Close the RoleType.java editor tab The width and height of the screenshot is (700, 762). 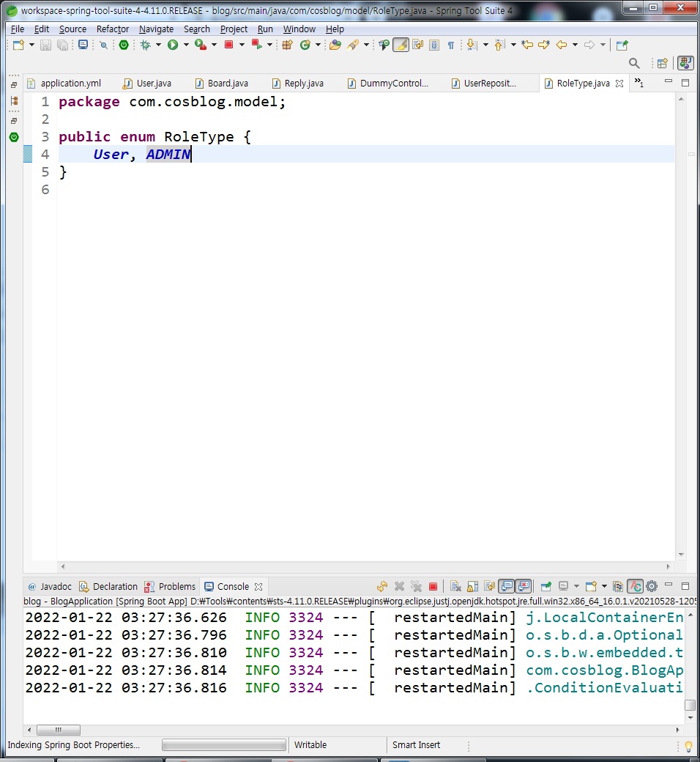(x=619, y=84)
